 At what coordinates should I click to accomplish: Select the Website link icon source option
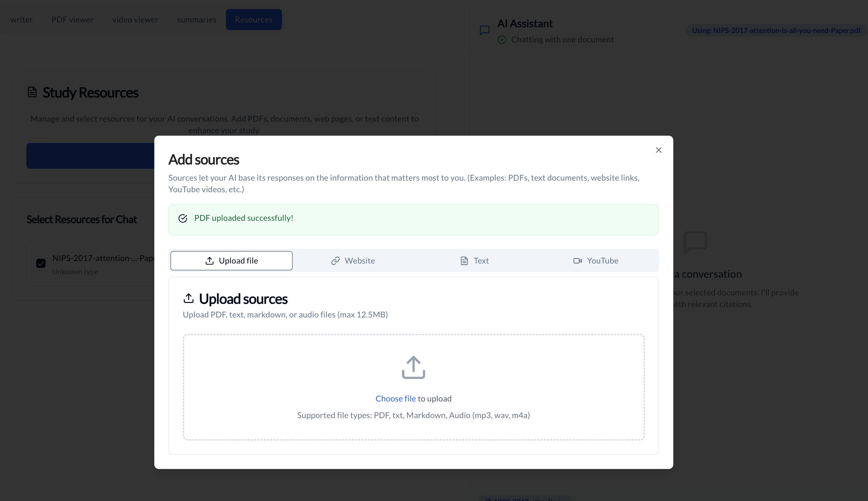click(x=335, y=260)
